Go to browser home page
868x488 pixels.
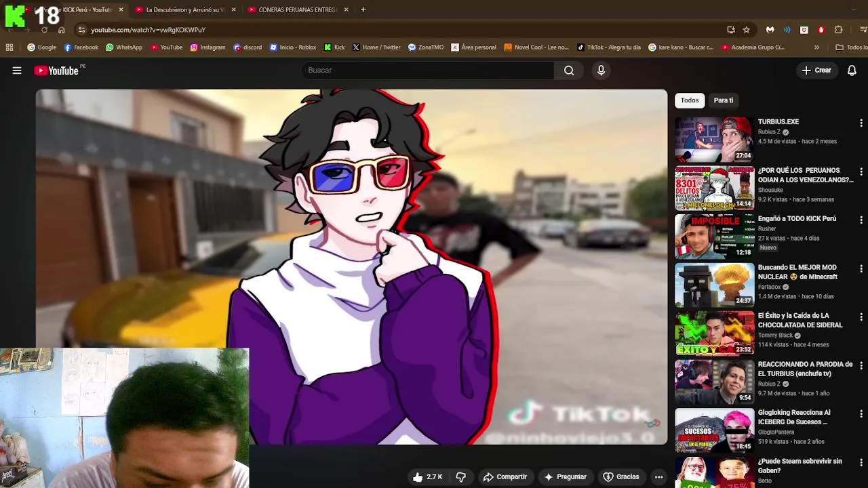62,30
